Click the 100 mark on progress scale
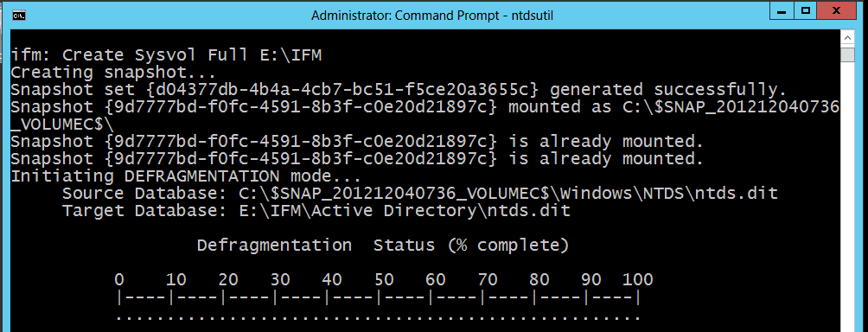This screenshot has height=332, width=868. point(638,279)
